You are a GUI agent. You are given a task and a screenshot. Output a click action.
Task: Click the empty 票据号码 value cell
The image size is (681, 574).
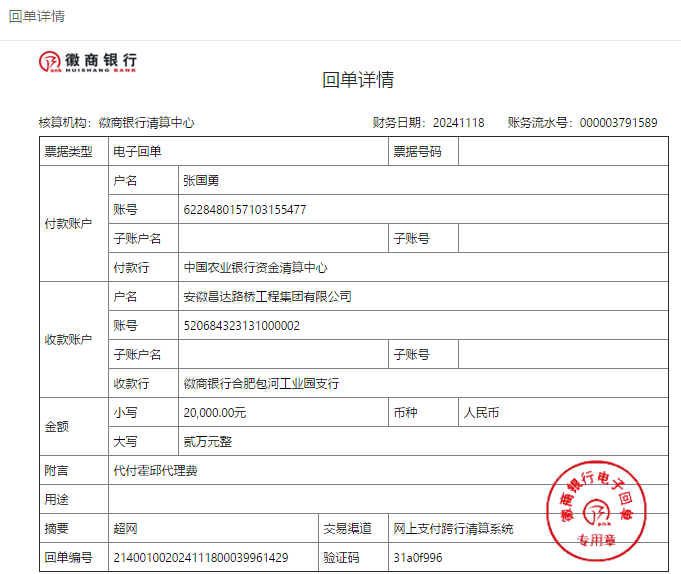pyautogui.click(x=563, y=152)
